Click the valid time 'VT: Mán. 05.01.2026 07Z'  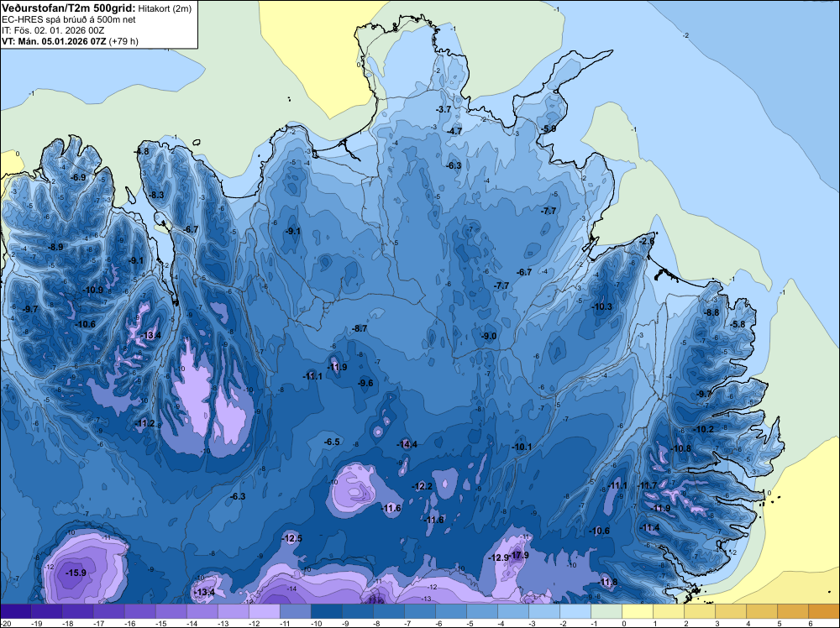tap(54, 41)
